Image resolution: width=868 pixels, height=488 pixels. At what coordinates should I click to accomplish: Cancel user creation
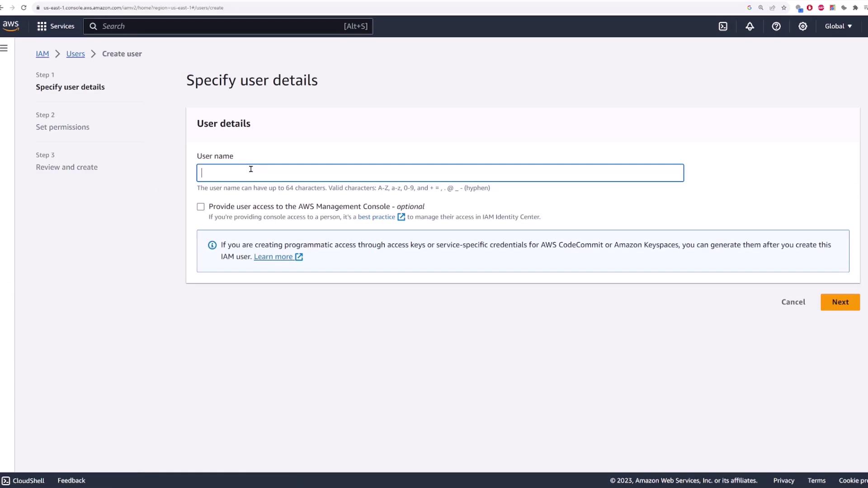click(x=793, y=302)
